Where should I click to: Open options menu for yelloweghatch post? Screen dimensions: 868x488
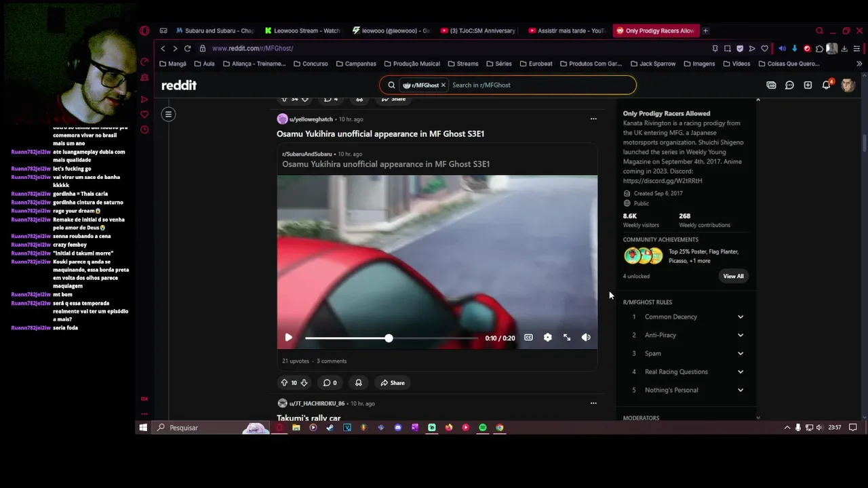[593, 119]
